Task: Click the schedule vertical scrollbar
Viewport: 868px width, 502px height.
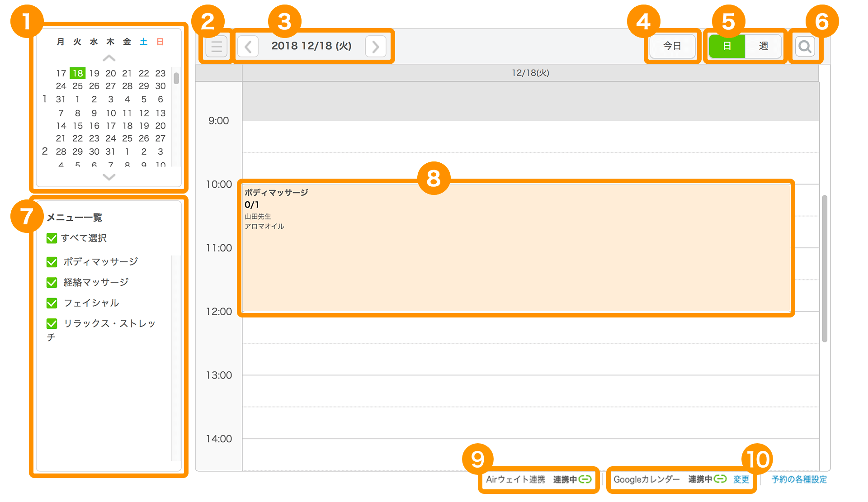Action: [825, 269]
